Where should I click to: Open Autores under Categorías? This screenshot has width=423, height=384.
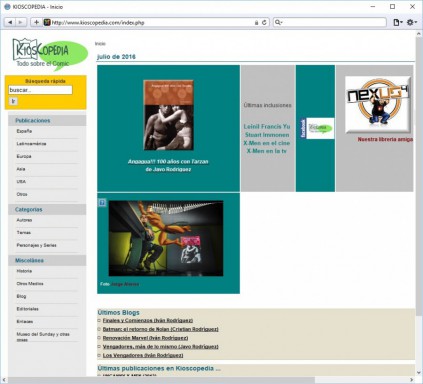[24, 220]
